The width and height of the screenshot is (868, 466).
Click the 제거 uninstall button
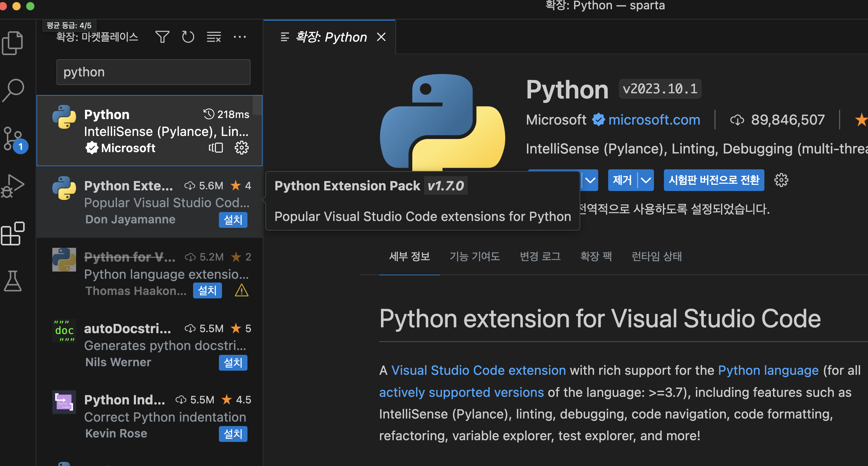click(622, 180)
